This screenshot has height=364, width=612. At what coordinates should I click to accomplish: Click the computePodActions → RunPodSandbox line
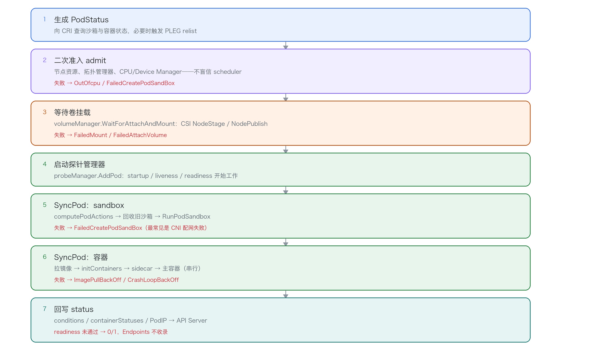click(x=132, y=216)
